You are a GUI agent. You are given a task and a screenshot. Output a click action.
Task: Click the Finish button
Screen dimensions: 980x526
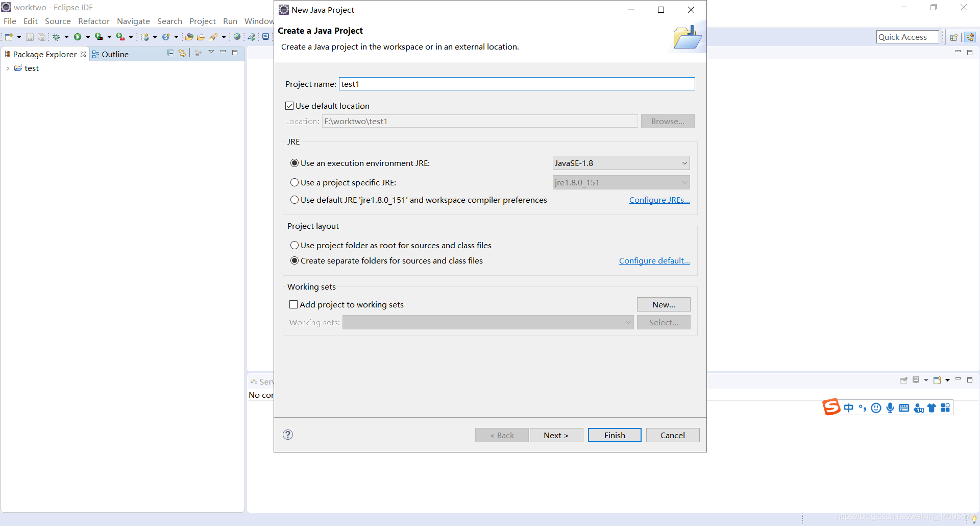[x=615, y=435]
